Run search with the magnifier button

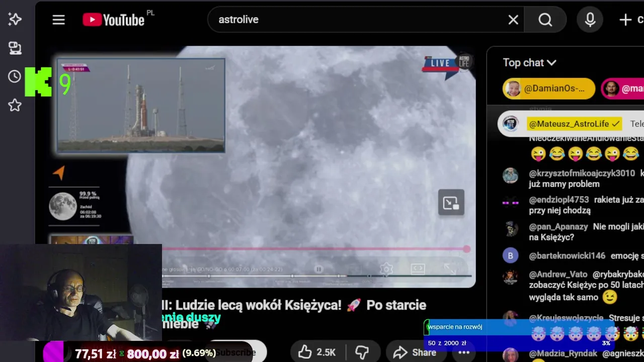point(545,20)
